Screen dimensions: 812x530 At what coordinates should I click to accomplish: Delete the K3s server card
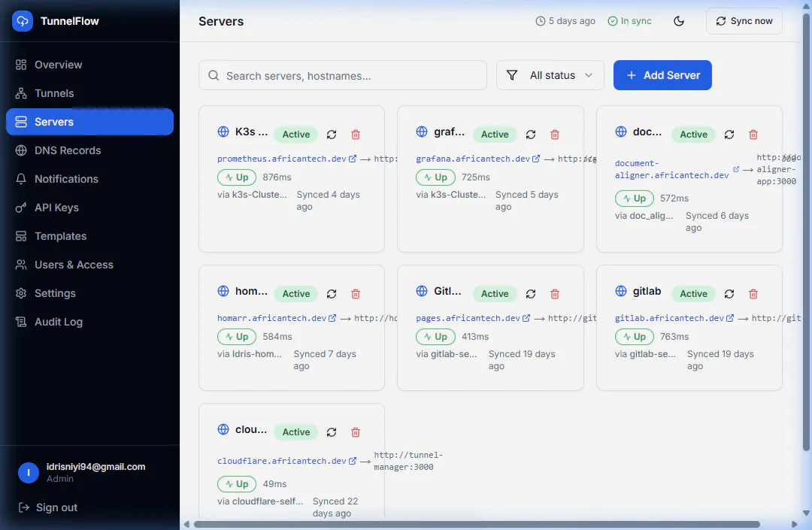pos(356,135)
